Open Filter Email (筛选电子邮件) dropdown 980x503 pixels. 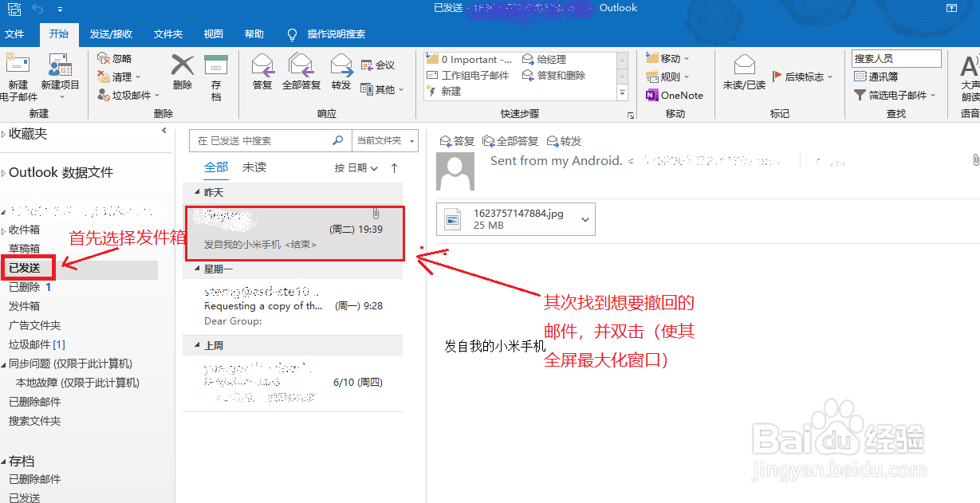(x=895, y=96)
